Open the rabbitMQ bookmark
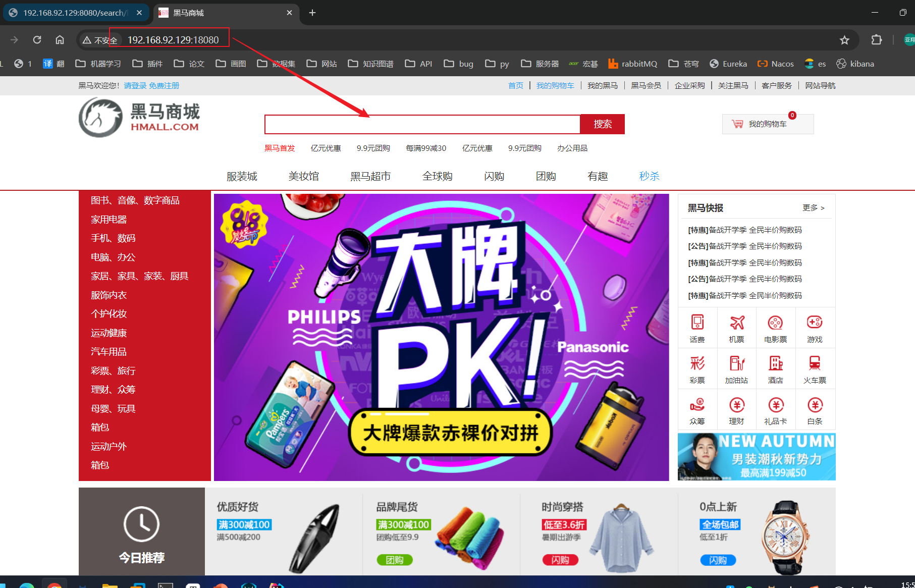Viewport: 915px width, 588px height. [633, 64]
